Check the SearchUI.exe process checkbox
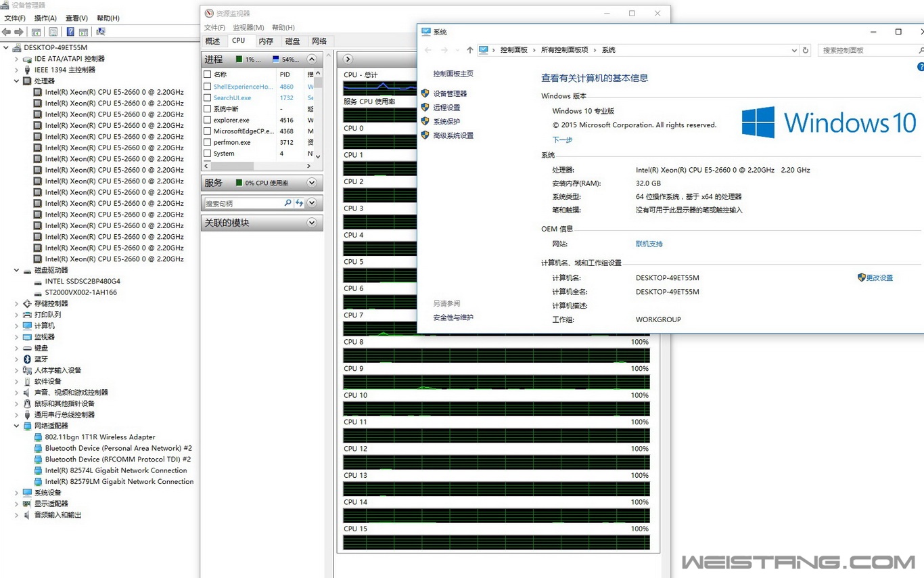The image size is (924, 578). click(208, 98)
